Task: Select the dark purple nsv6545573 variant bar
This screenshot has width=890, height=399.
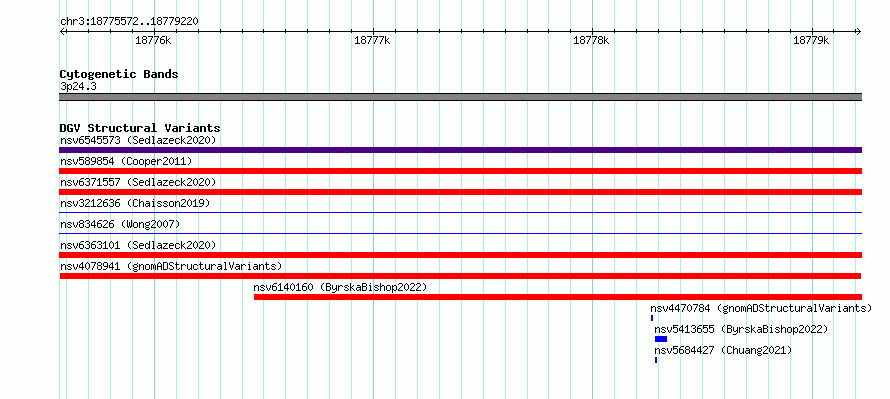Action: 460,150
